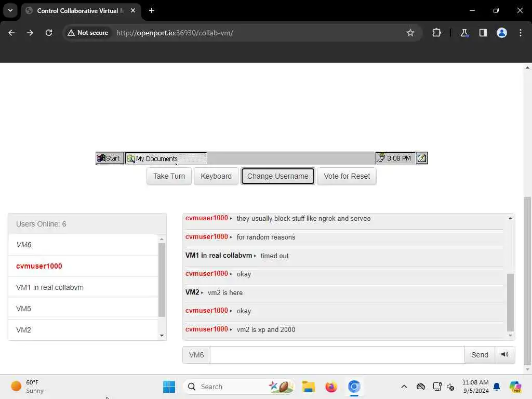This screenshot has width=532, height=399.
Task: Open the Chrome Labs flask icon
Action: 464,33
